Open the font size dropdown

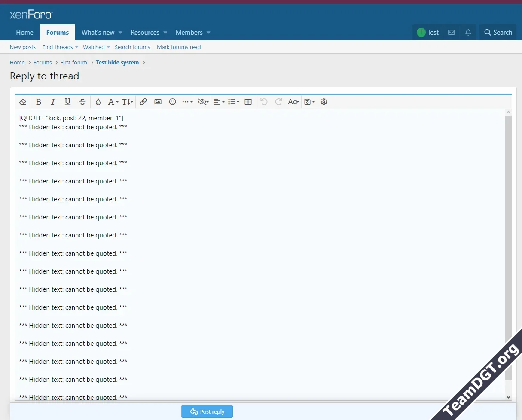tap(127, 102)
